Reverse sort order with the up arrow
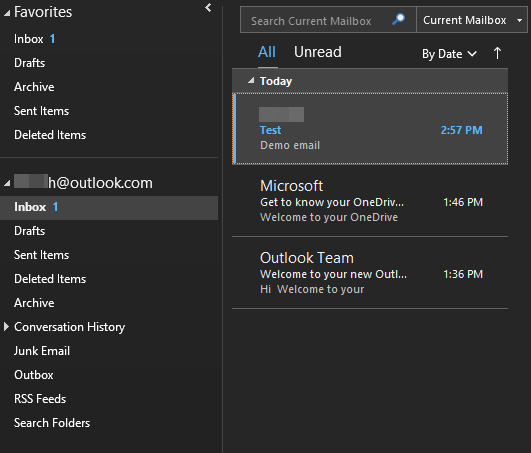531x453 pixels. [x=497, y=53]
